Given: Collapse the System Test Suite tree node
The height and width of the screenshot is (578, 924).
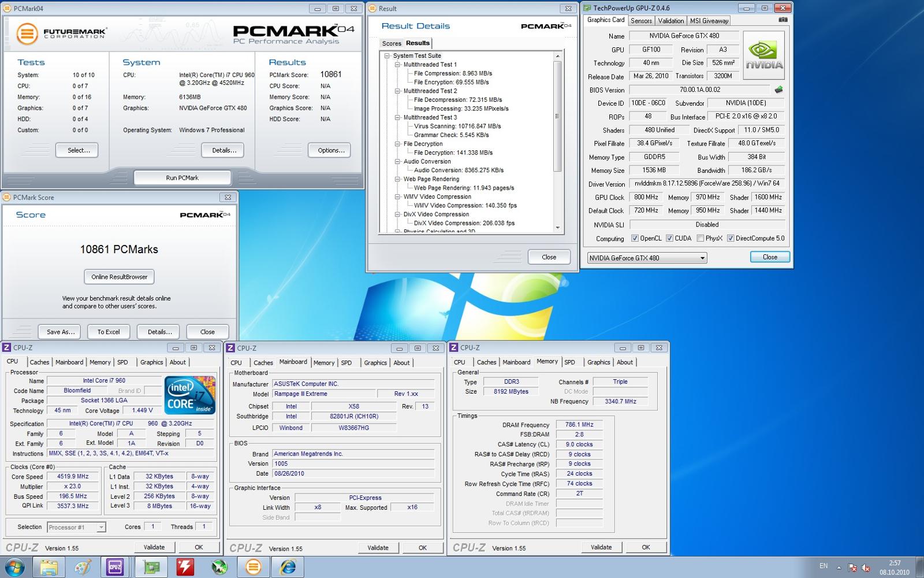Looking at the screenshot, I should [x=387, y=56].
